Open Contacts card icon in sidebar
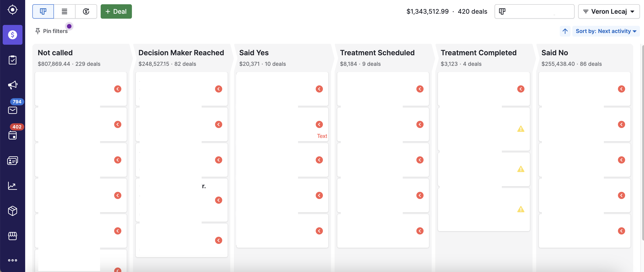This screenshot has width=644, height=272. (x=13, y=161)
